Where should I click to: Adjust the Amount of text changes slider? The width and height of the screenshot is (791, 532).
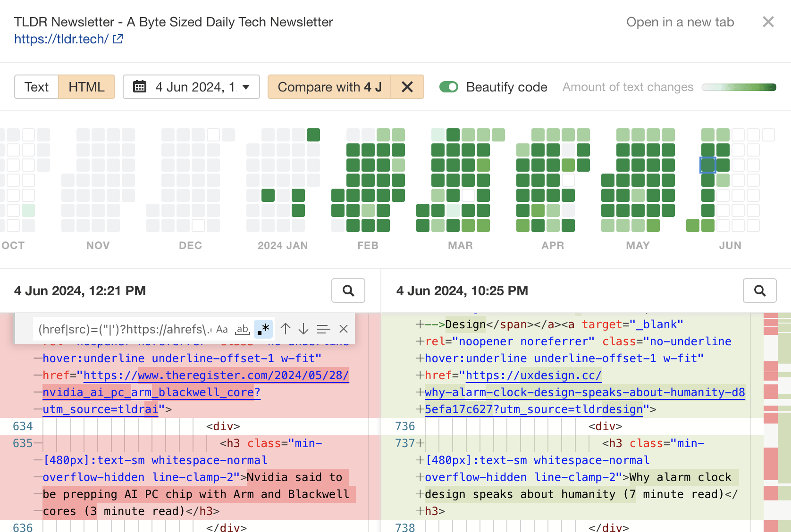pyautogui.click(x=739, y=87)
